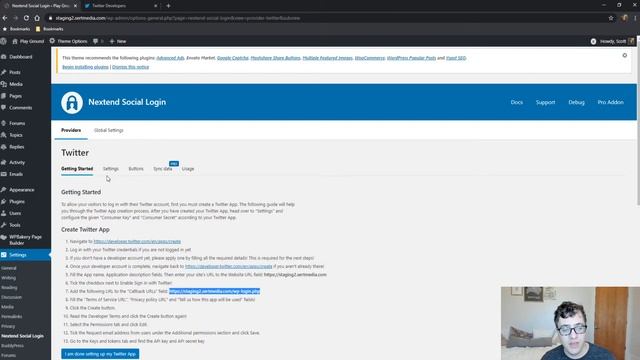Open General settings submenu item

(9, 268)
